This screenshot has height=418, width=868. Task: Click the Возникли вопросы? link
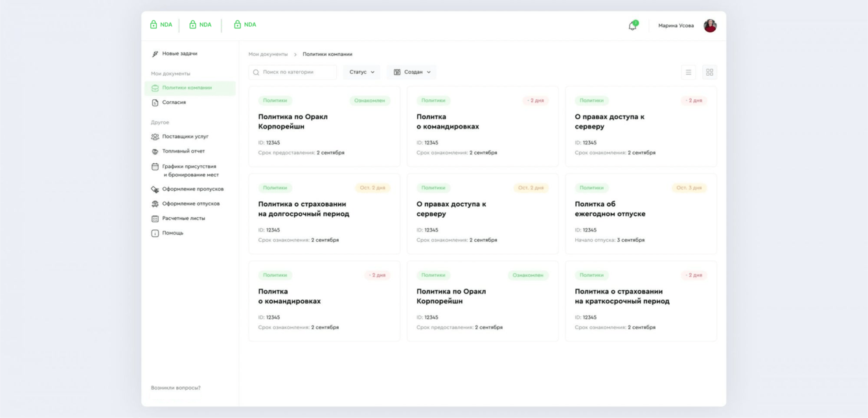[x=176, y=388]
